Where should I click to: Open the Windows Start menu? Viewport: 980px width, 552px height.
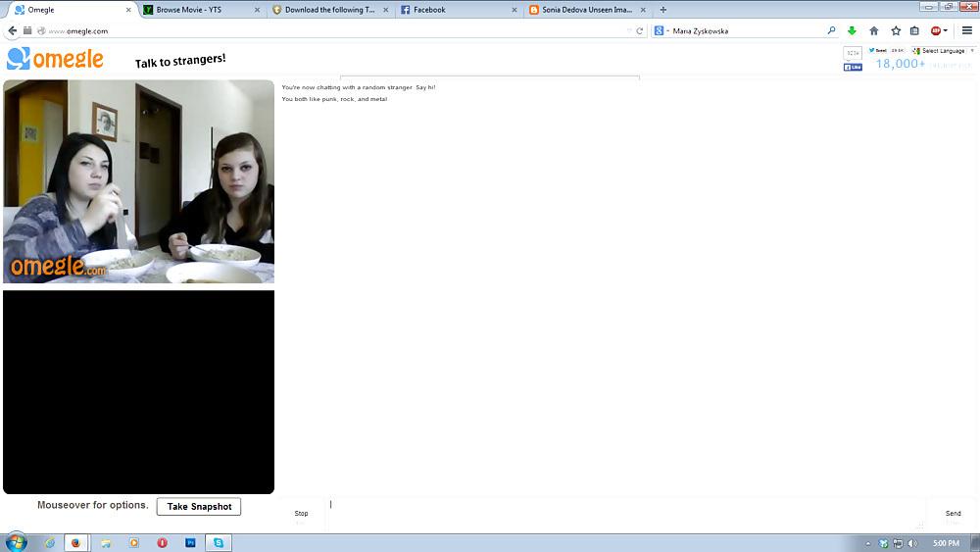[x=17, y=542]
